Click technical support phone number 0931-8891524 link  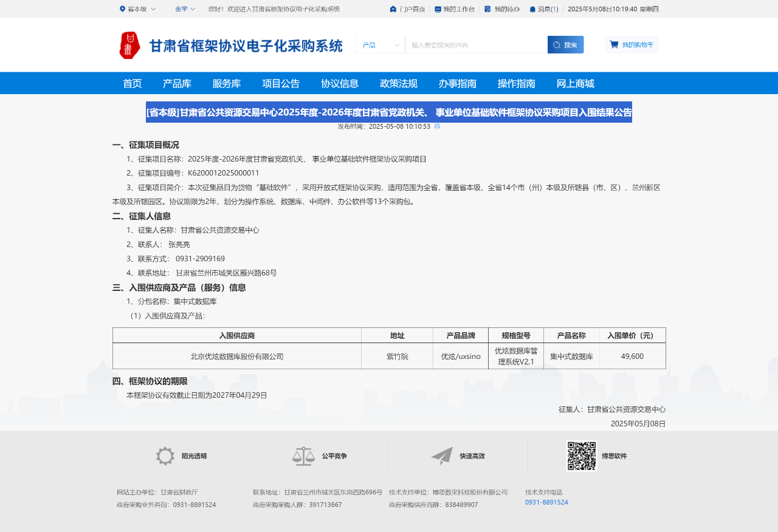(x=546, y=502)
